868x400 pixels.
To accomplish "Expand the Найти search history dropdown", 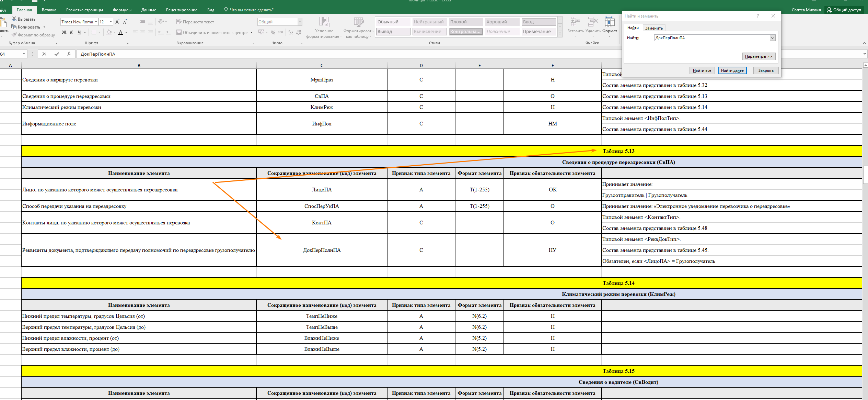I will pos(772,38).
